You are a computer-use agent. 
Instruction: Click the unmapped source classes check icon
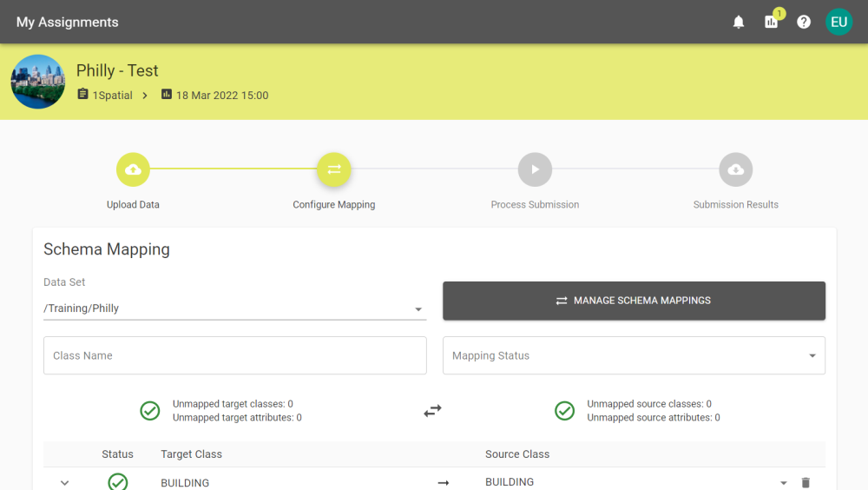(565, 411)
